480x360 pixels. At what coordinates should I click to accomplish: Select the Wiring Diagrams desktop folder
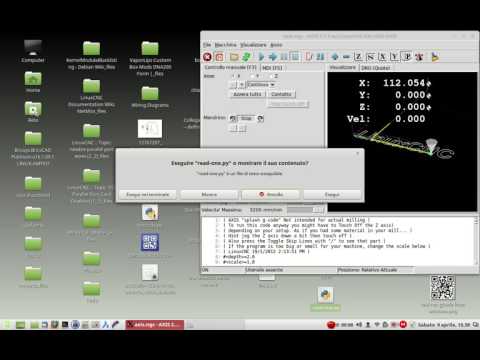coord(150,97)
